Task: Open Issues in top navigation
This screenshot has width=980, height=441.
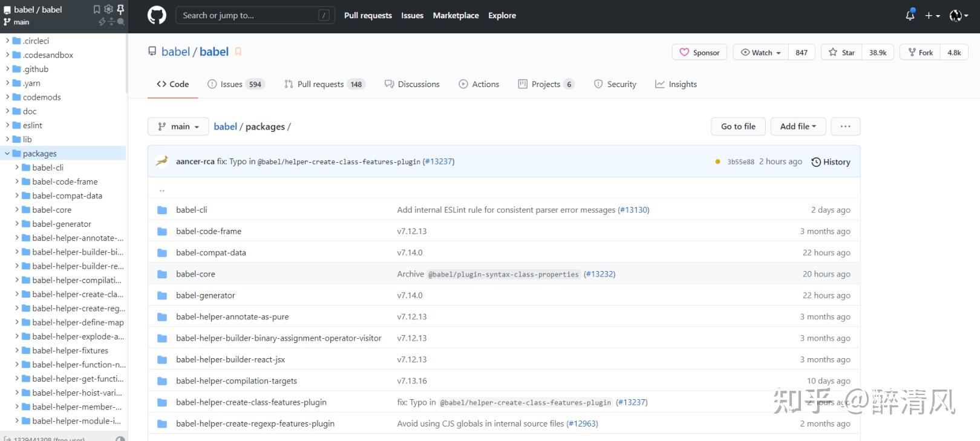Action: click(x=412, y=16)
